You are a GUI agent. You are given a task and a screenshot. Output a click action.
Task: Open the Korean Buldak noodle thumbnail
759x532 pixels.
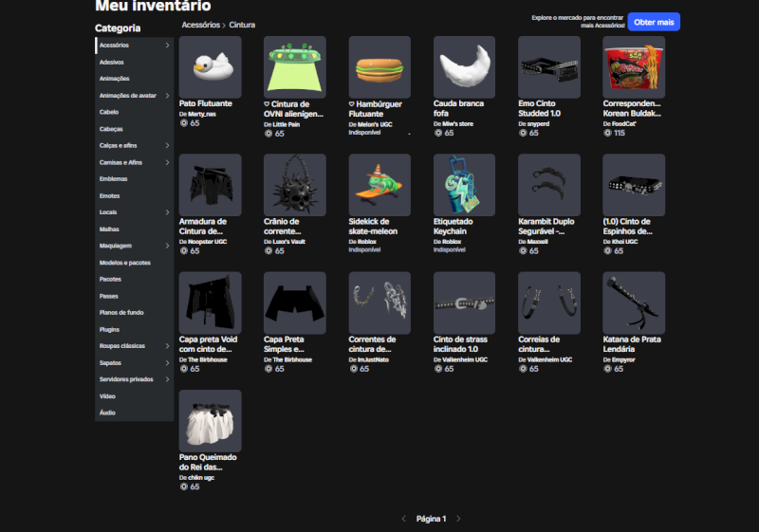click(x=634, y=67)
